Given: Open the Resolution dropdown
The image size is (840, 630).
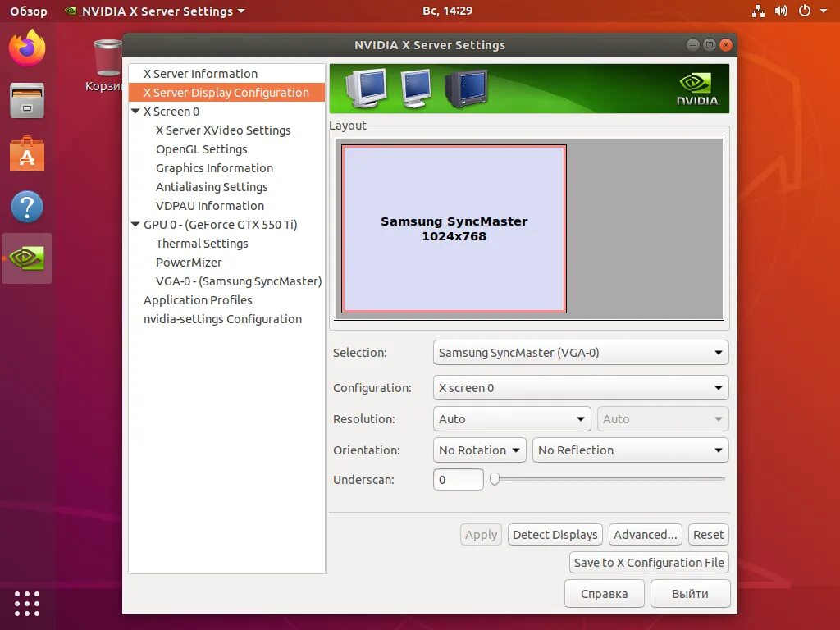Looking at the screenshot, I should pos(512,419).
